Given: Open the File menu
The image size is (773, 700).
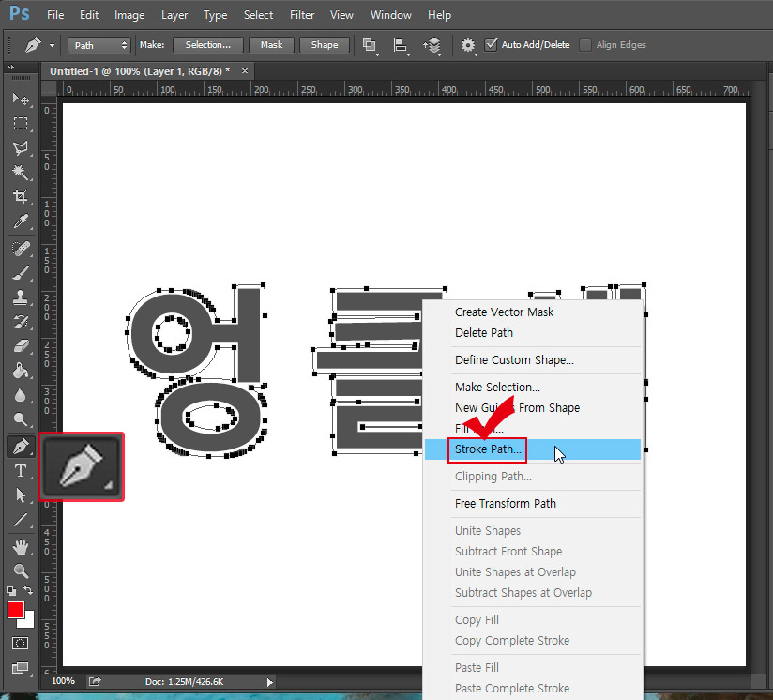Looking at the screenshot, I should [x=55, y=15].
